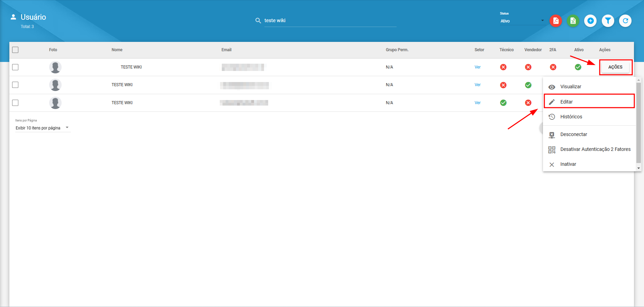The width and height of the screenshot is (644, 307).
Task: Click the disconnect icon beside Desconectar
Action: (x=552, y=135)
